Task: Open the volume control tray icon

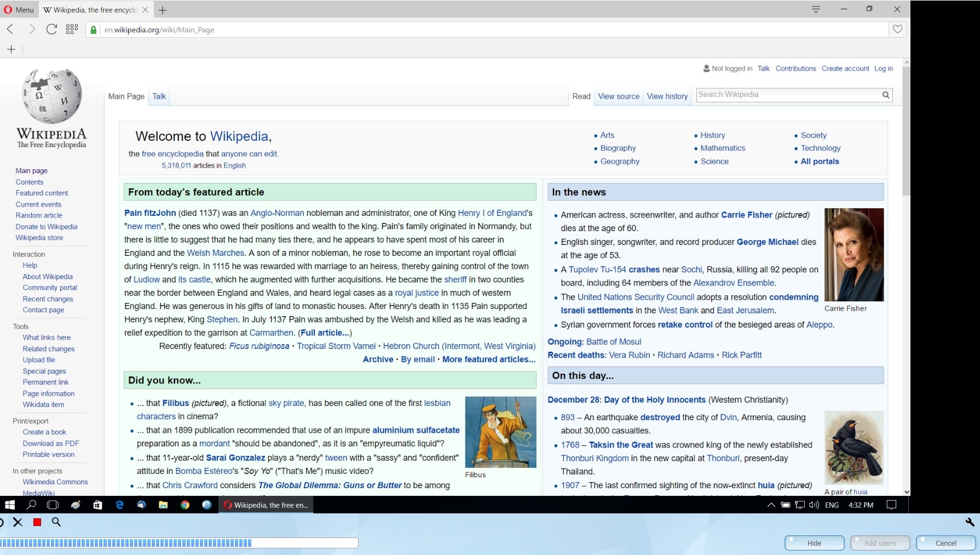Action: pyautogui.click(x=814, y=505)
